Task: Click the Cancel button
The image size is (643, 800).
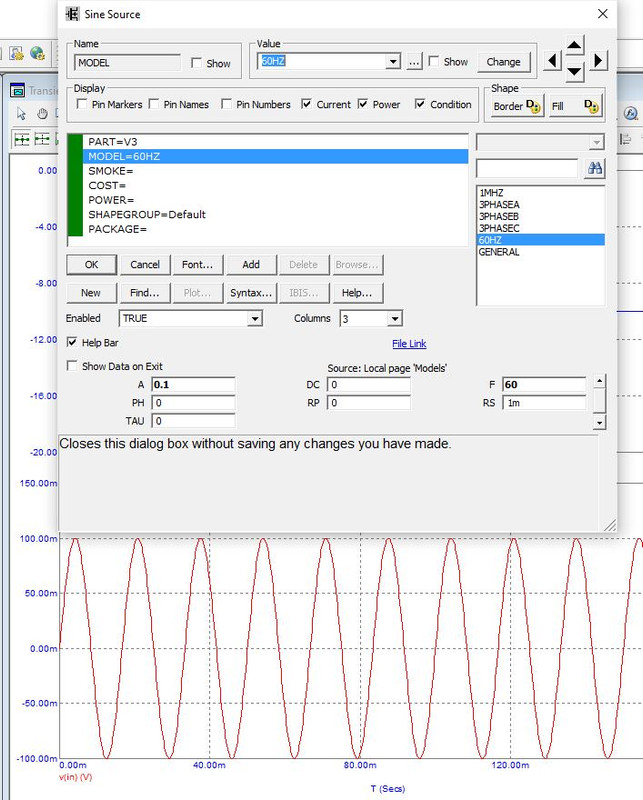Action: pos(145,265)
